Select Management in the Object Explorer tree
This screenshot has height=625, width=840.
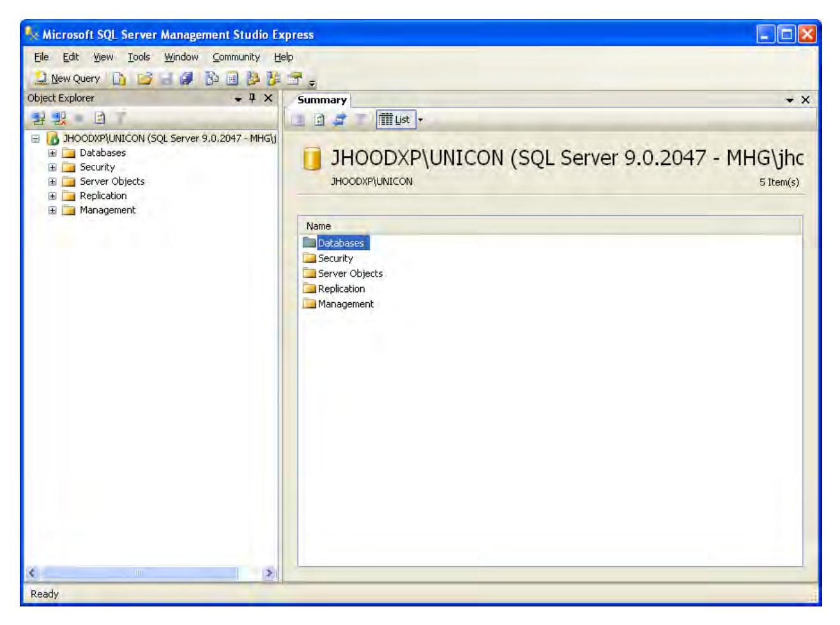click(x=107, y=210)
